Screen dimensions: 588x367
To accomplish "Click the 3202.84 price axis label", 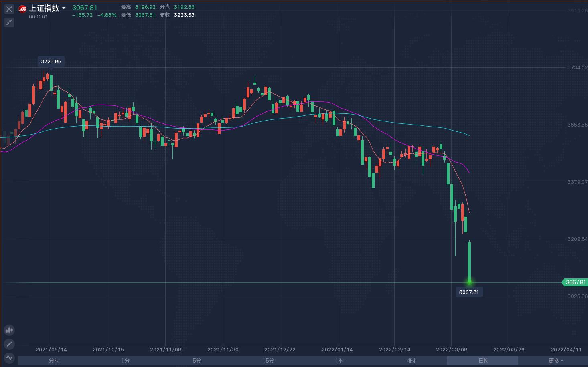I will [x=578, y=239].
